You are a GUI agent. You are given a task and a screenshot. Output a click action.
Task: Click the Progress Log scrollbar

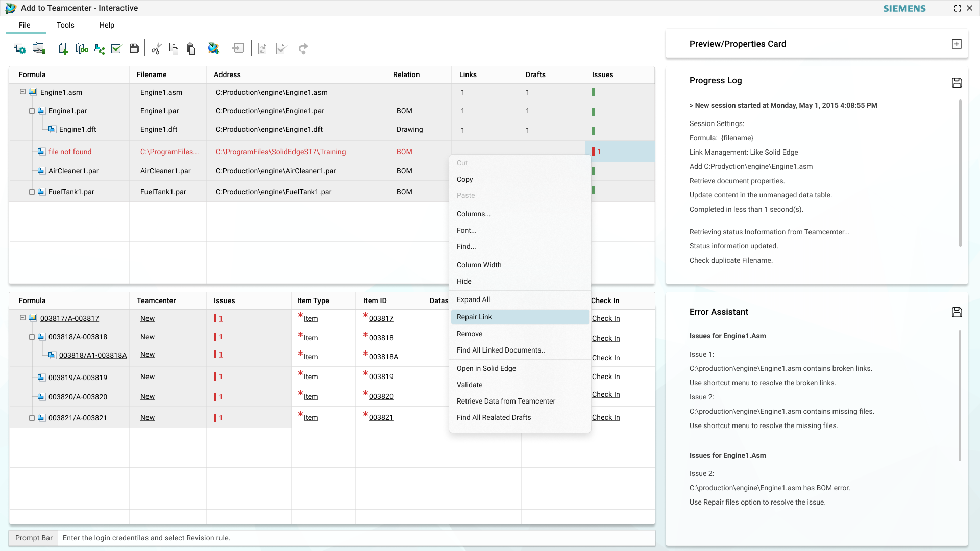tap(960, 173)
